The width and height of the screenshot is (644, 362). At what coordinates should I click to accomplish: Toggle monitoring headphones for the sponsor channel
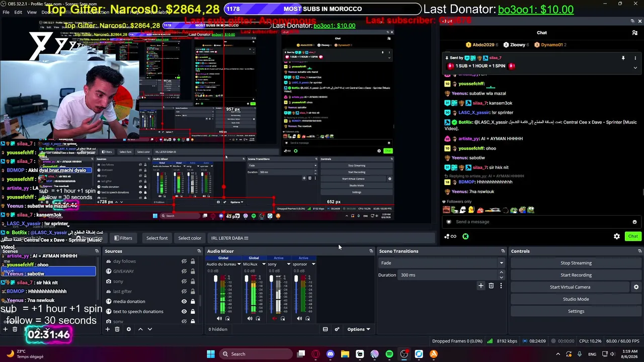coord(308,318)
